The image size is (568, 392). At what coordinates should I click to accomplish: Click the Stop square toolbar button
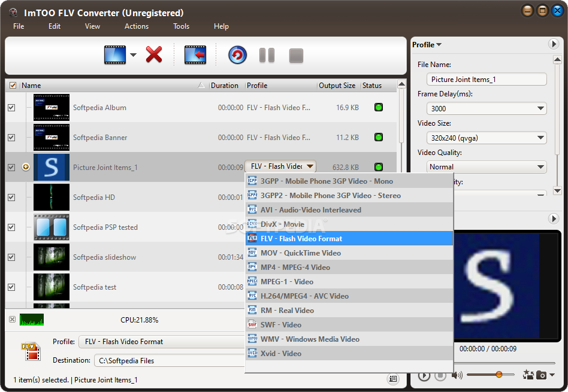(x=296, y=56)
